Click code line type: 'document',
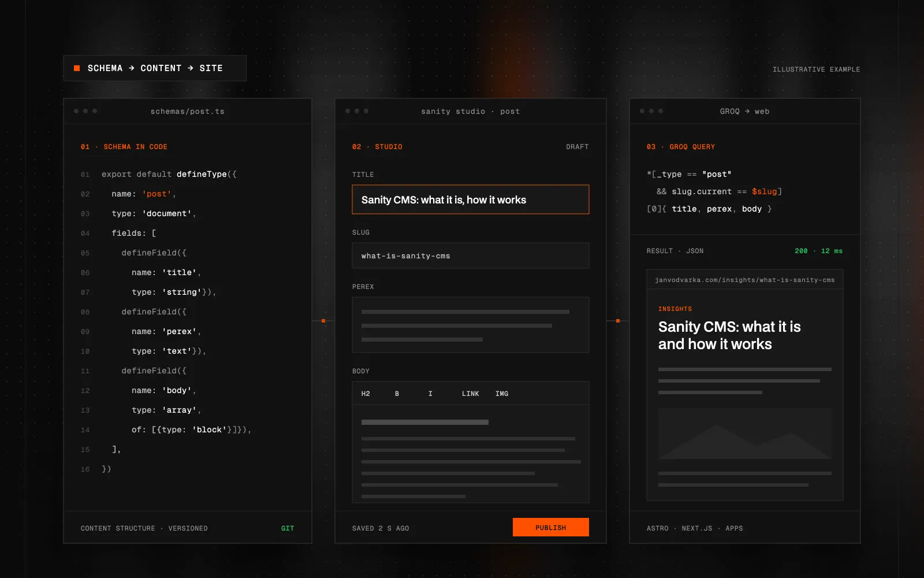 pyautogui.click(x=154, y=213)
